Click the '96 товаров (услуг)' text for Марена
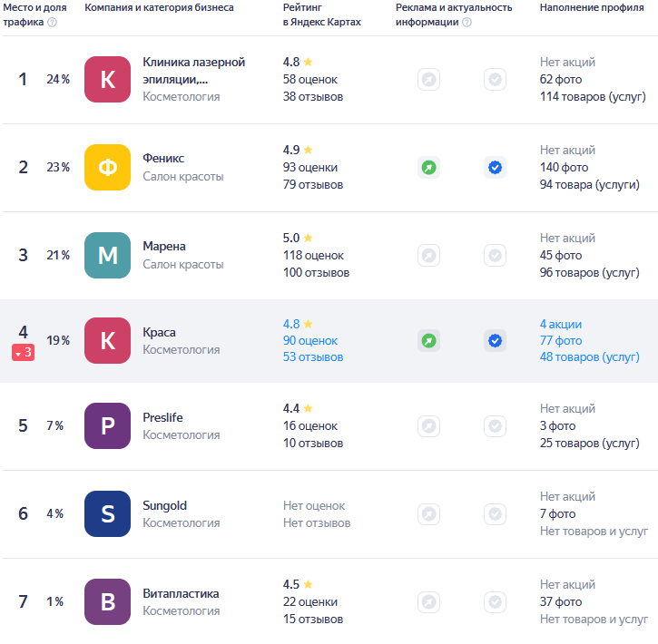 click(590, 272)
